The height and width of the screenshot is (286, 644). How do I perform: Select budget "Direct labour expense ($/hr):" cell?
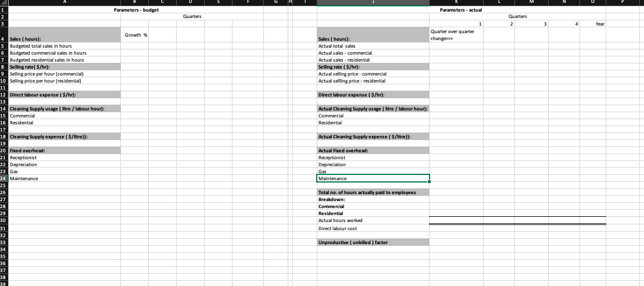pyautogui.click(x=65, y=95)
